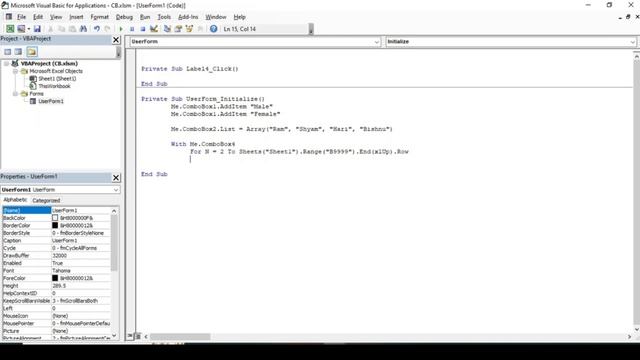Image resolution: width=640 pixels, height=360 pixels.
Task: Open the Insert object dropdown arrow in the toolbar
Action: (x=29, y=29)
